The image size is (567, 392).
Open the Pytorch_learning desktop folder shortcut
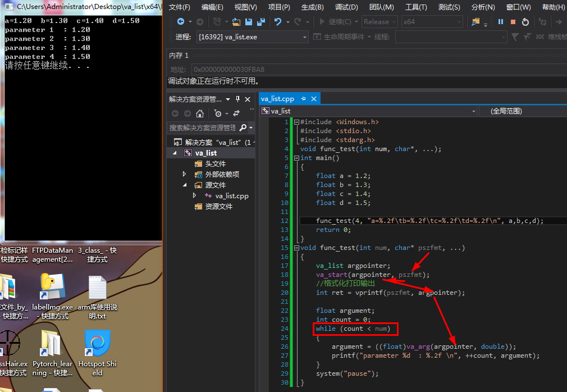coord(51,343)
